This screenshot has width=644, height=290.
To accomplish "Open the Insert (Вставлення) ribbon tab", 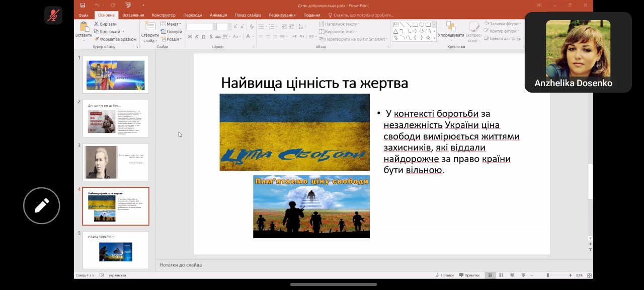I will tap(133, 15).
